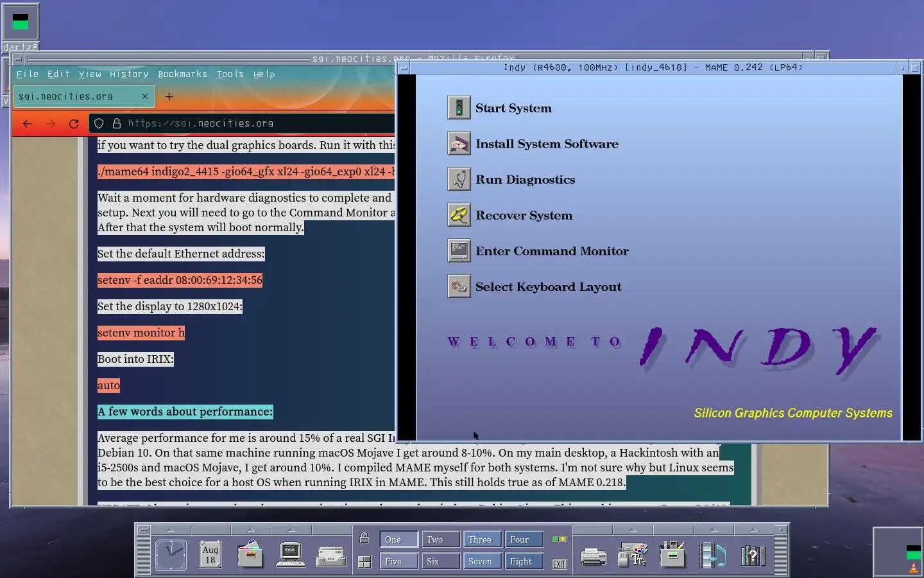
Task: Click the Select Keyboard Layout icon
Action: pos(459,286)
